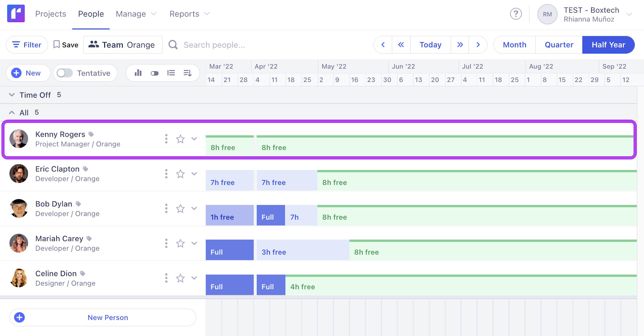Image resolution: width=644 pixels, height=336 pixels.
Task: Star Kenny Rogers as favorite
Action: tap(180, 139)
